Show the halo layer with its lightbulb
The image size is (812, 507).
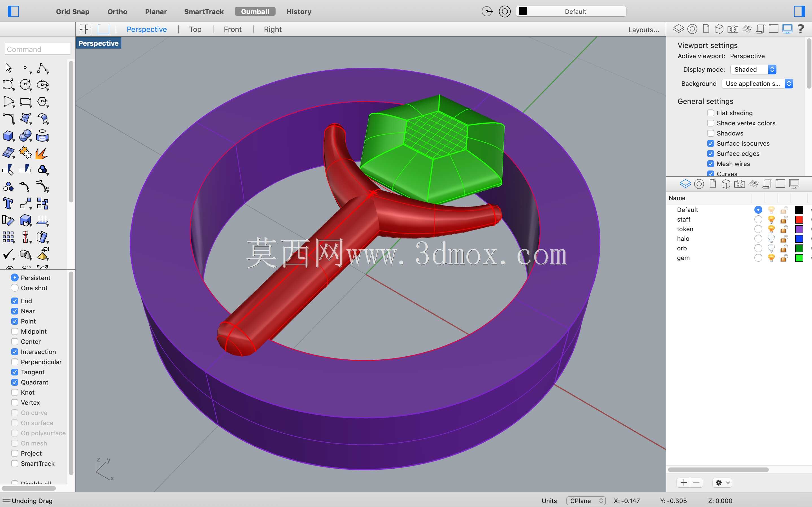(771, 239)
